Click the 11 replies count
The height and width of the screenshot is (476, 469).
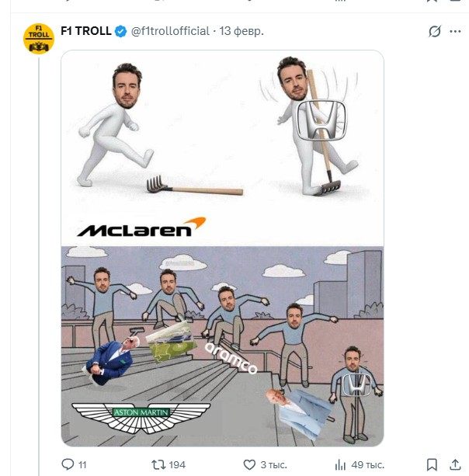click(x=82, y=464)
